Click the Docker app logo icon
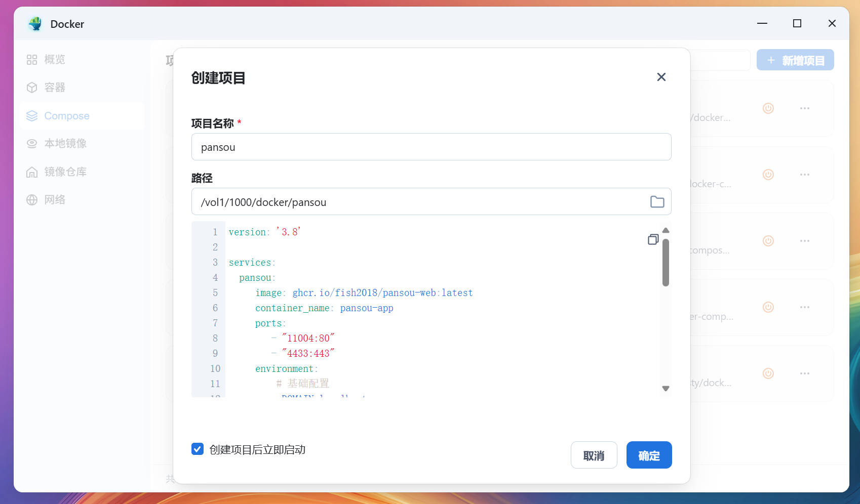The image size is (860, 504). [35, 24]
